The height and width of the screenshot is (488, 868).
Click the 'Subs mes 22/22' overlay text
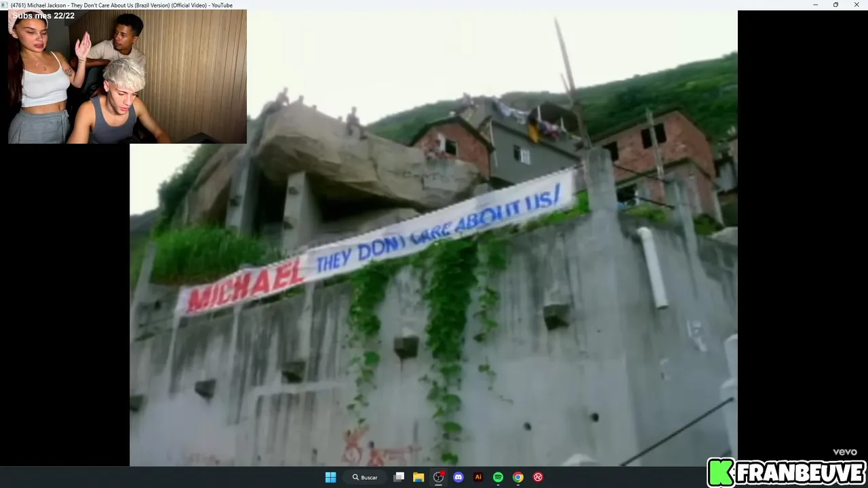(43, 16)
